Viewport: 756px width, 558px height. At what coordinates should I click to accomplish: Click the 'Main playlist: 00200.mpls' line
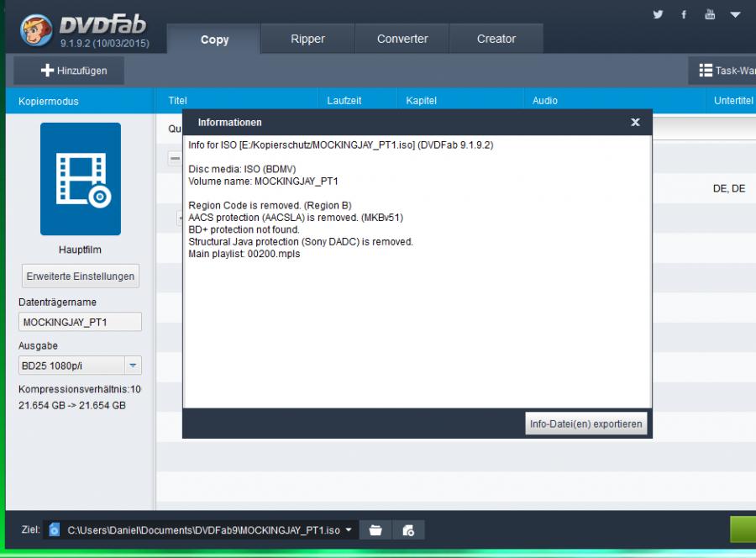pos(244,254)
